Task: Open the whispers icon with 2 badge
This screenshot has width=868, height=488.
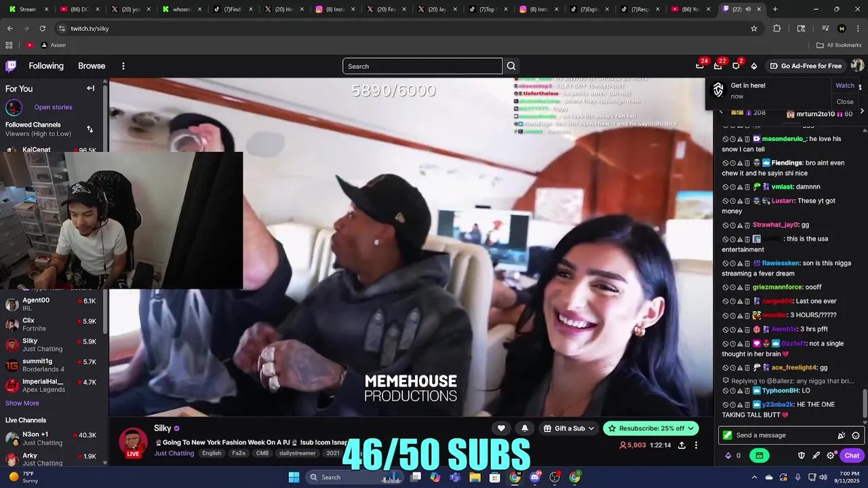Action: click(x=736, y=66)
